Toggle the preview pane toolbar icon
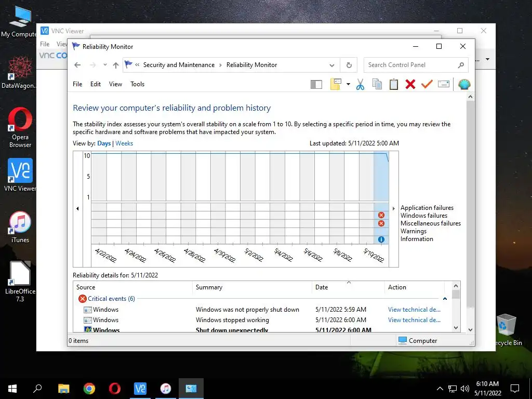 (x=316, y=85)
